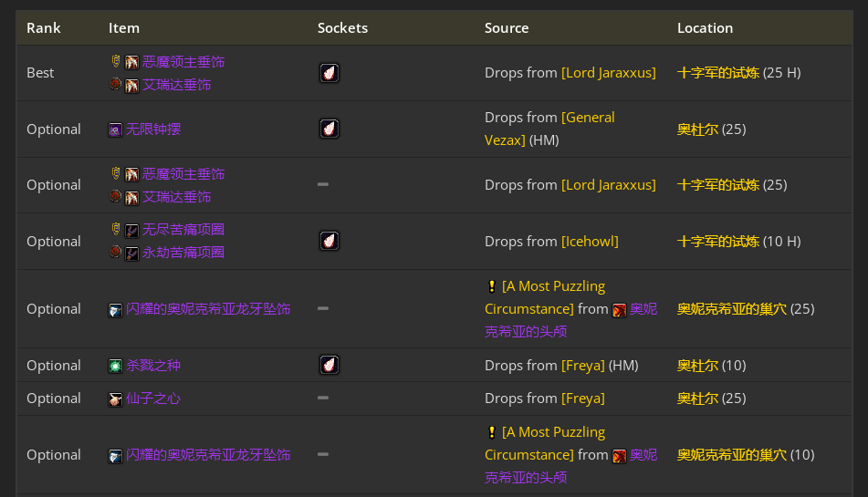Click the Alliance faction icon in Best row
This screenshot has width=868, height=497.
(116, 61)
